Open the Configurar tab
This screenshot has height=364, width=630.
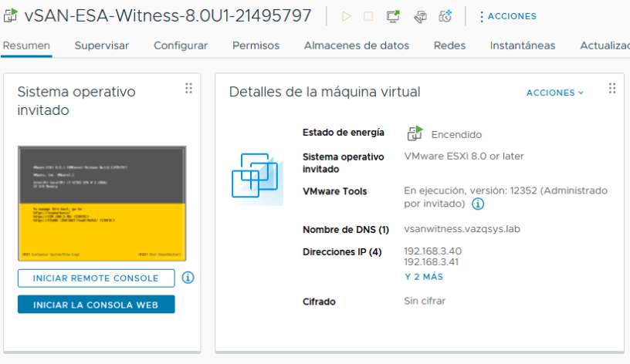point(181,45)
